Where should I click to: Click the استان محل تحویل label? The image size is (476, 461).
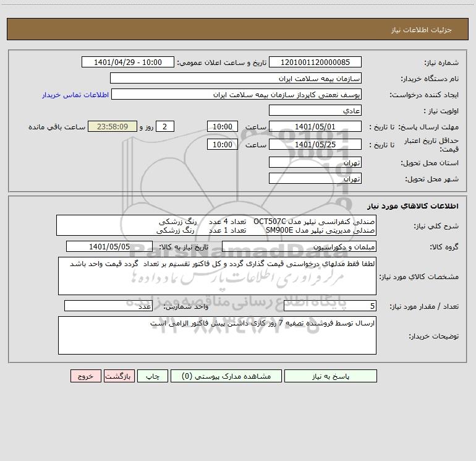coord(430,163)
